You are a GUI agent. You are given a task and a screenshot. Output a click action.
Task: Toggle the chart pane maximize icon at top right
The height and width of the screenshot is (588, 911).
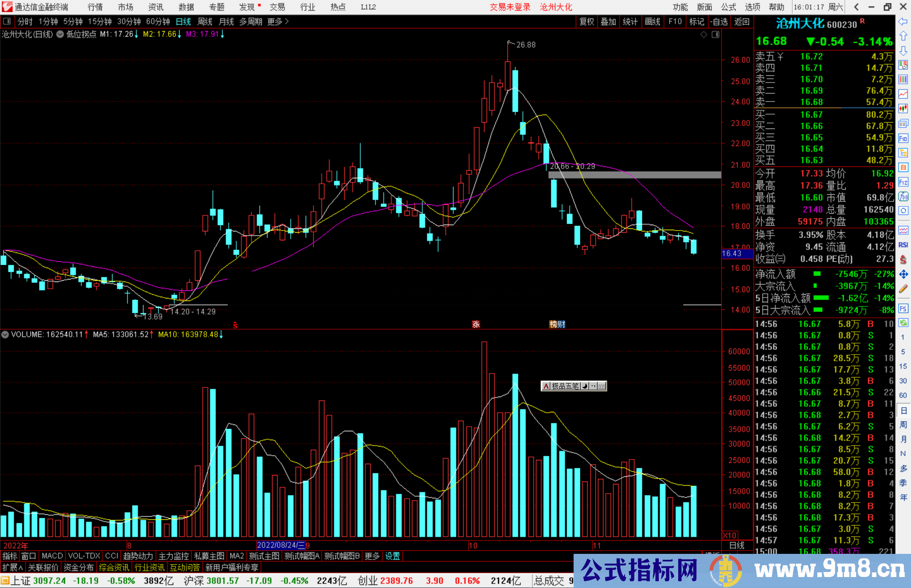tap(715, 35)
